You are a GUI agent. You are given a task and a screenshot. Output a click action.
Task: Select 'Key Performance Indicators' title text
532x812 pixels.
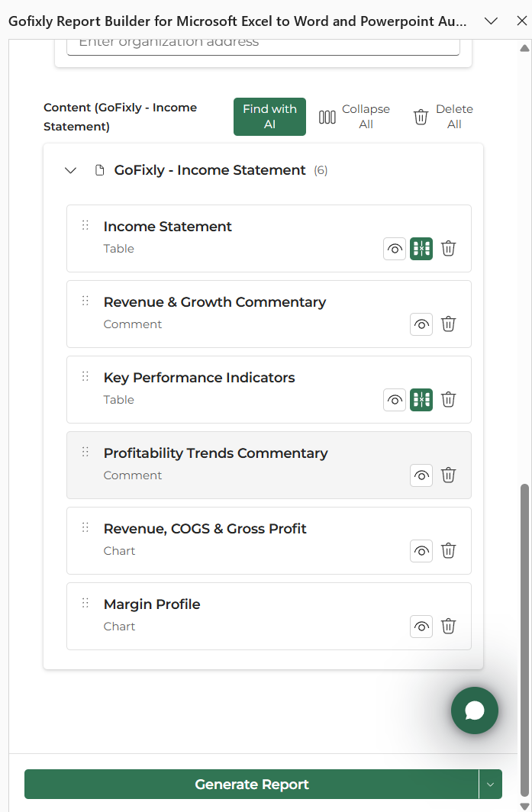click(x=199, y=378)
